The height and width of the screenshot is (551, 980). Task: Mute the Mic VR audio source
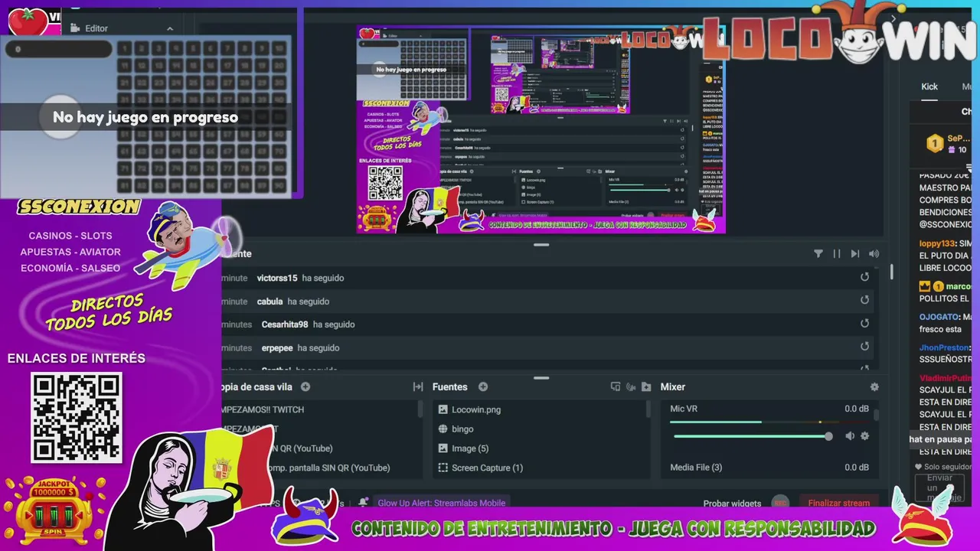(x=849, y=436)
